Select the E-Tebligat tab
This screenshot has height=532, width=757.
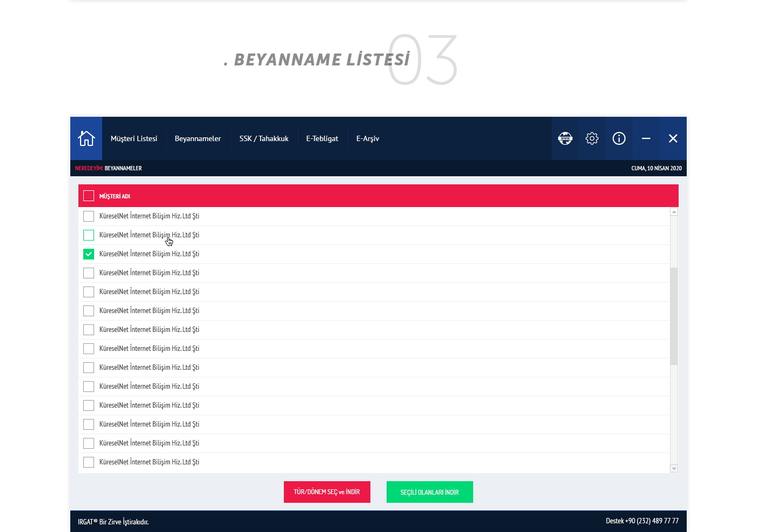pyautogui.click(x=322, y=138)
